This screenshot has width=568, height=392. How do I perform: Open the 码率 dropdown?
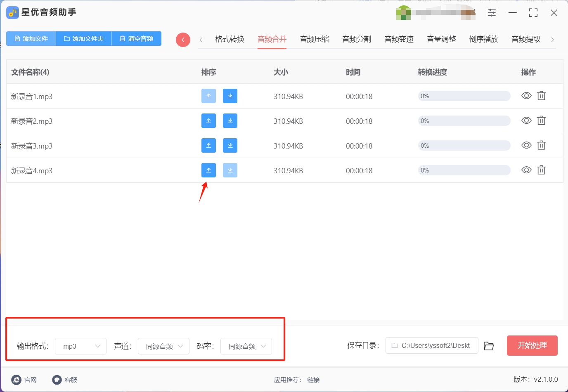[x=246, y=346]
